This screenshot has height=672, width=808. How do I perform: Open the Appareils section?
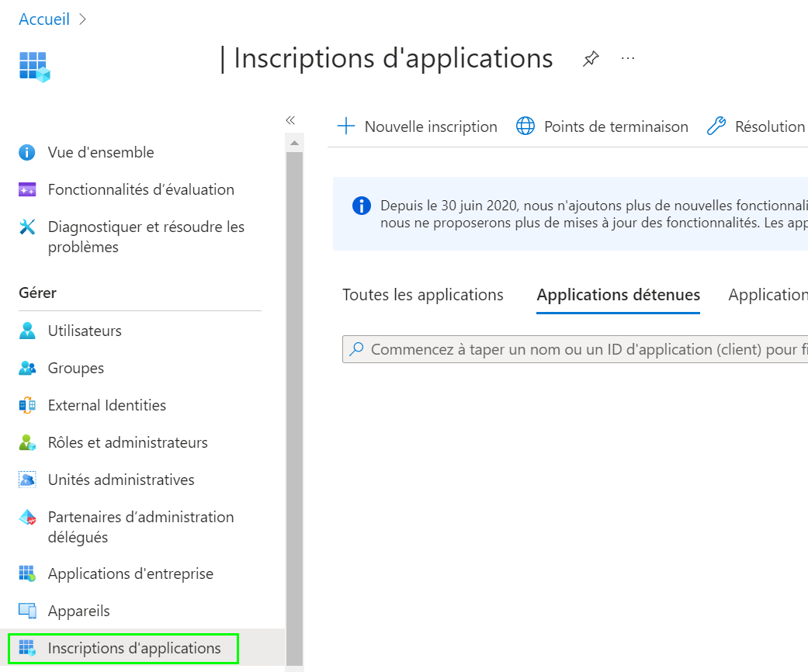point(78,611)
